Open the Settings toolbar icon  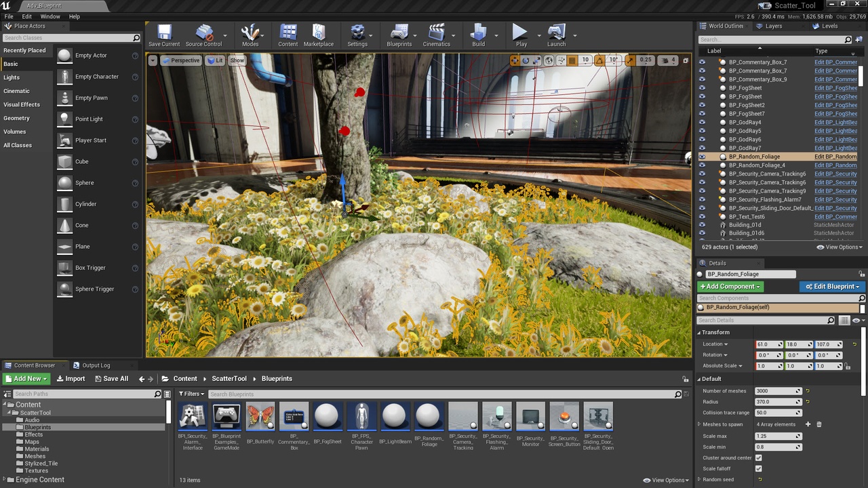357,35
